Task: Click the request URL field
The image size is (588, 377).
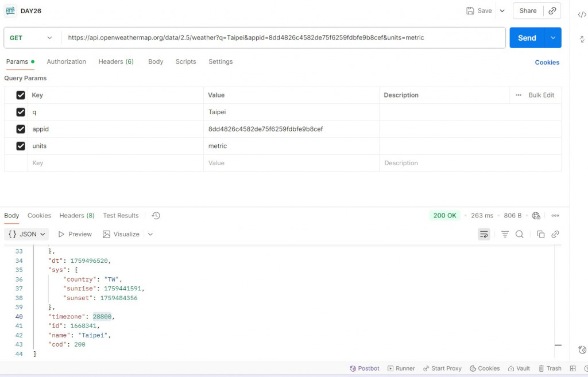Action: [x=284, y=38]
